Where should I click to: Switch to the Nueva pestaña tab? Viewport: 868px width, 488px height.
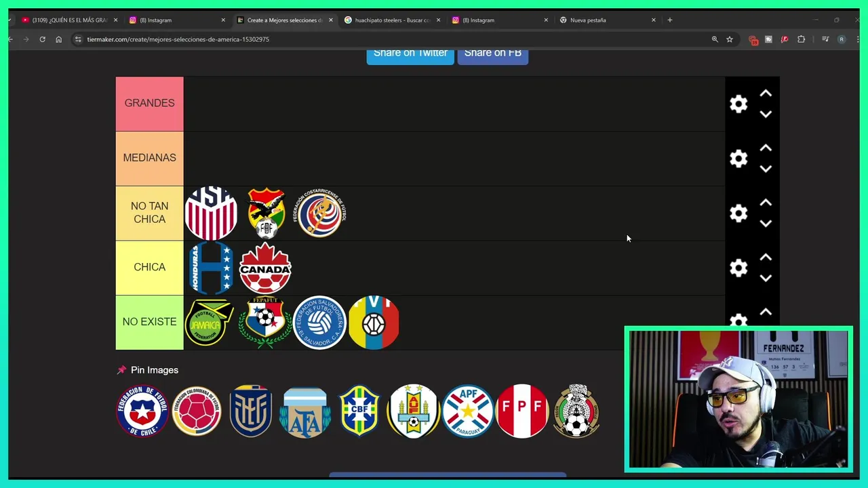(x=606, y=20)
